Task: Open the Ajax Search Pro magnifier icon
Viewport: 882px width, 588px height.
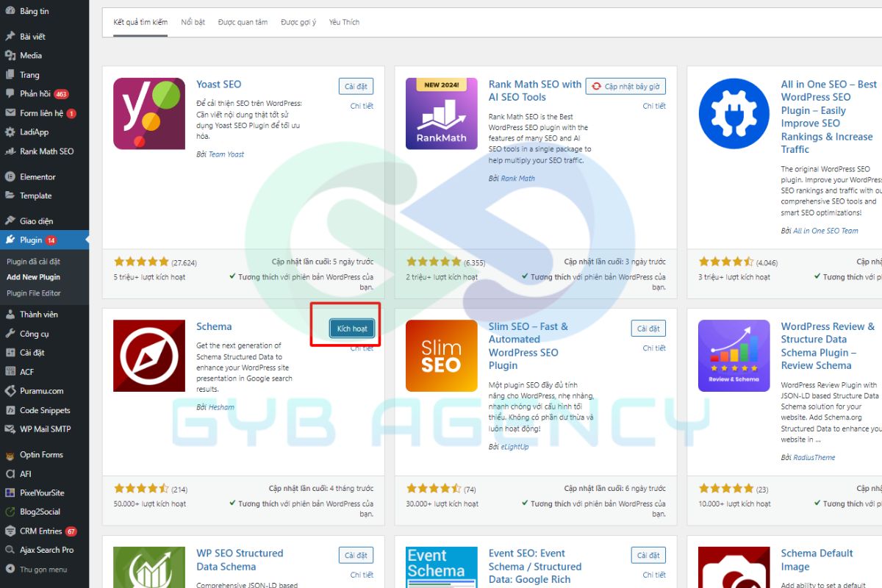Action: [x=10, y=550]
